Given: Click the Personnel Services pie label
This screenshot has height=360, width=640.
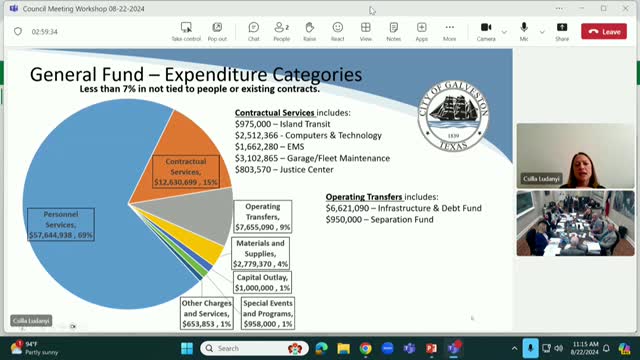Looking at the screenshot, I should 61,224.
